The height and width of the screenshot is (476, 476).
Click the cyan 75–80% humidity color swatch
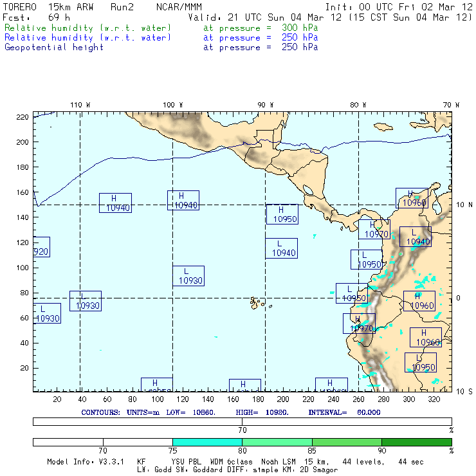[207, 442]
